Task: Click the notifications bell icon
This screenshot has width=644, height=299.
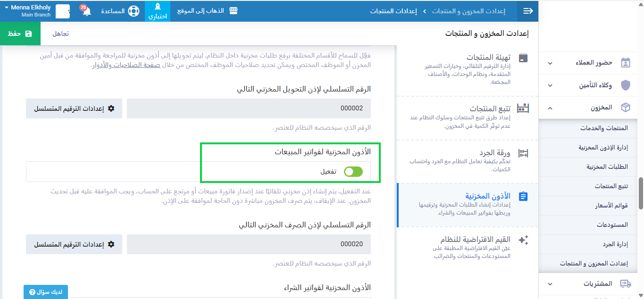Action: coord(86,11)
